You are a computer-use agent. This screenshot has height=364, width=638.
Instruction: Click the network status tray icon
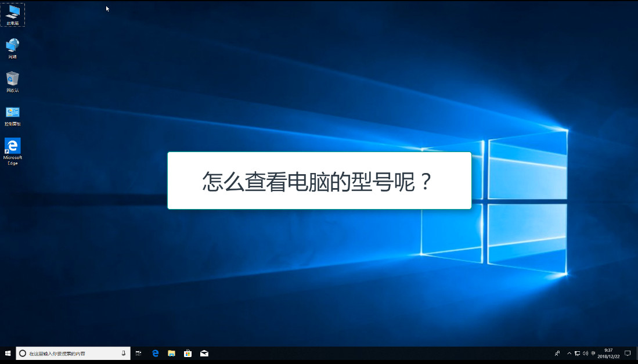point(577,353)
